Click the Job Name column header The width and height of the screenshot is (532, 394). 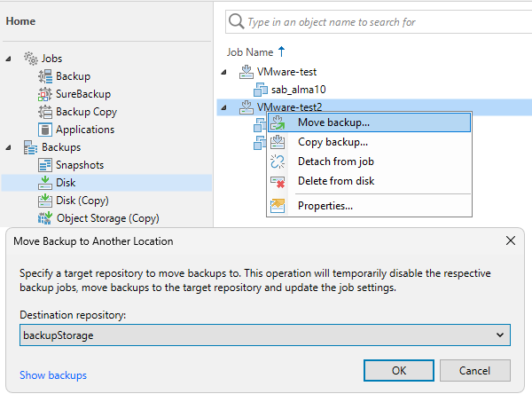(250, 52)
